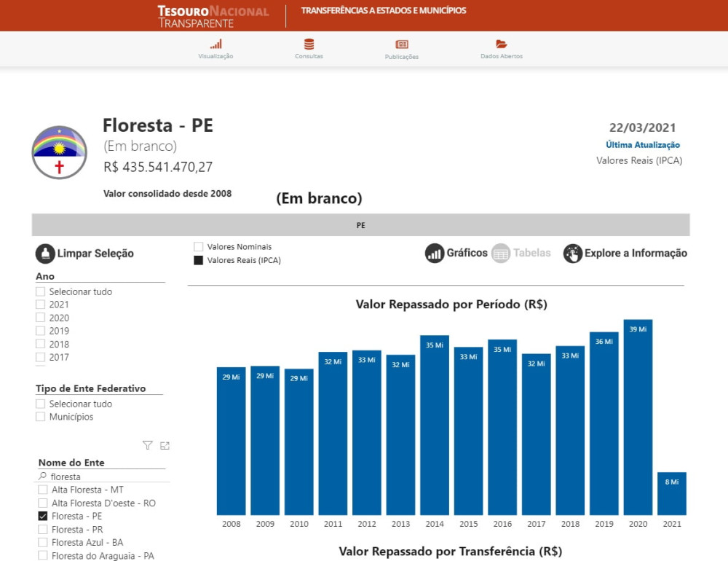Click the 2020 bar showing 39 Mi
The height and width of the screenshot is (561, 728).
[x=638, y=417]
